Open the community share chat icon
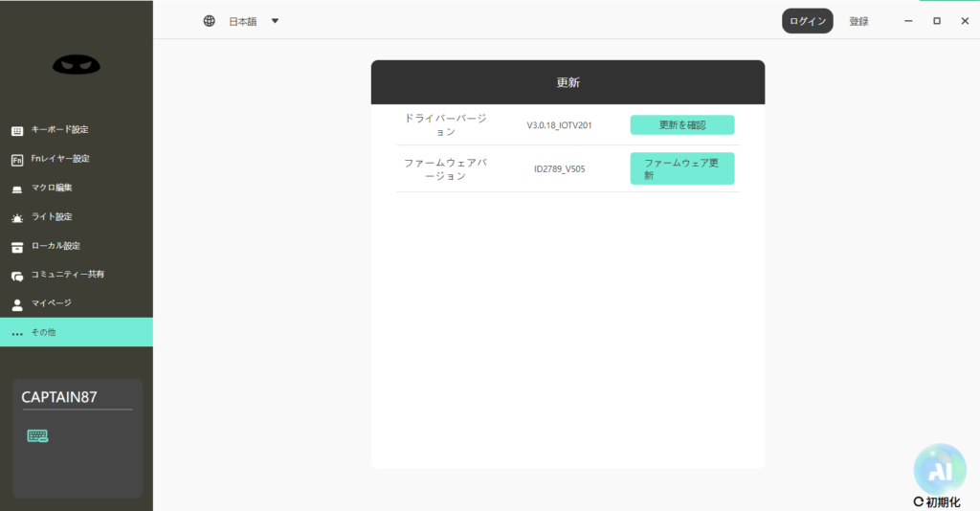 [x=17, y=276]
